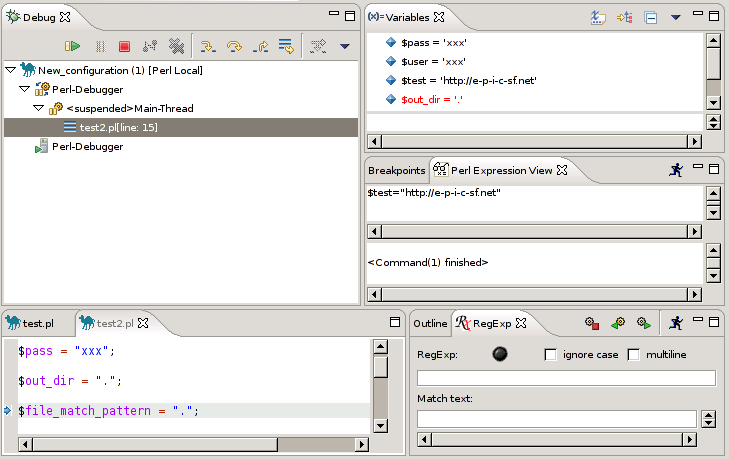Click editor vertical scrollbar down arrow
729x459 pixels.
tap(380, 425)
